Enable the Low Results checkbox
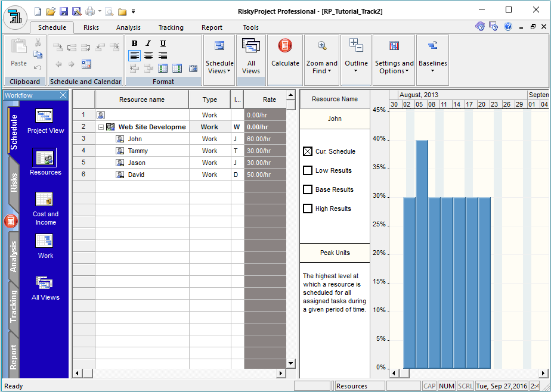 [308, 170]
